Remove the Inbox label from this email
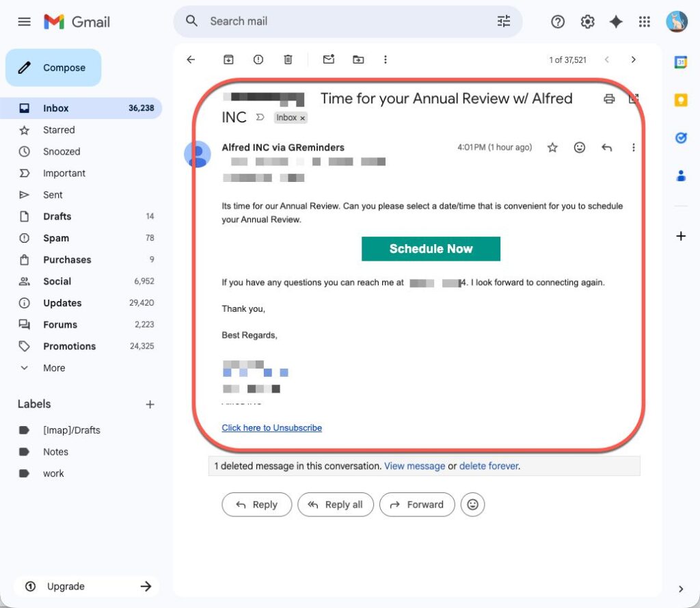 click(303, 118)
